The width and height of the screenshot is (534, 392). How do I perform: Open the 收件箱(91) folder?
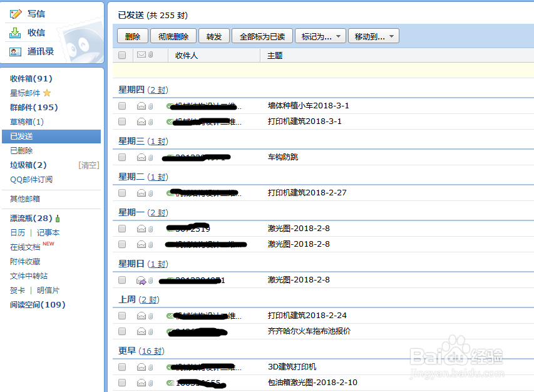(x=31, y=79)
